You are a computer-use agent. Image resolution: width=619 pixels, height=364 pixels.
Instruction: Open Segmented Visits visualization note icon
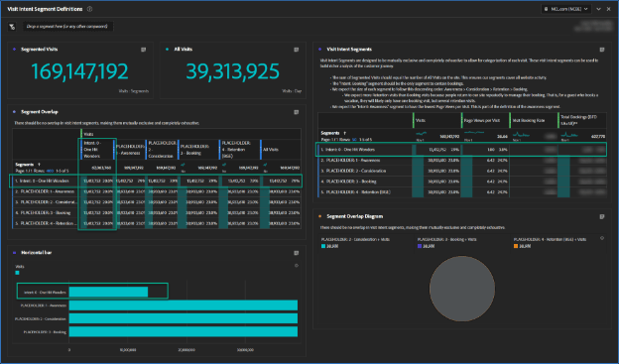coord(143,50)
